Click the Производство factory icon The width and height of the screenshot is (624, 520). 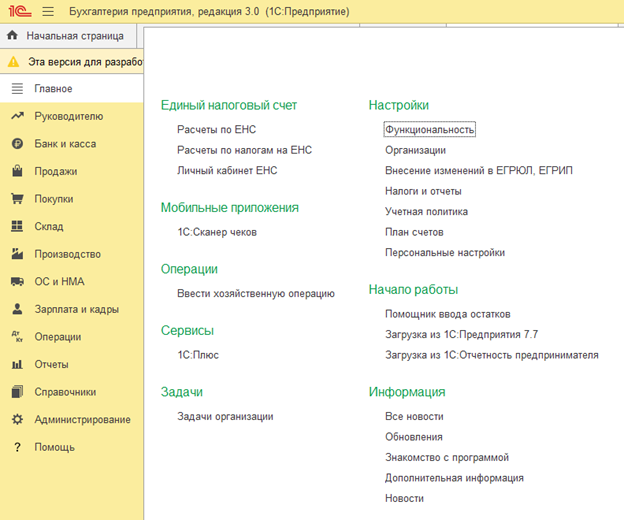pyautogui.click(x=17, y=253)
